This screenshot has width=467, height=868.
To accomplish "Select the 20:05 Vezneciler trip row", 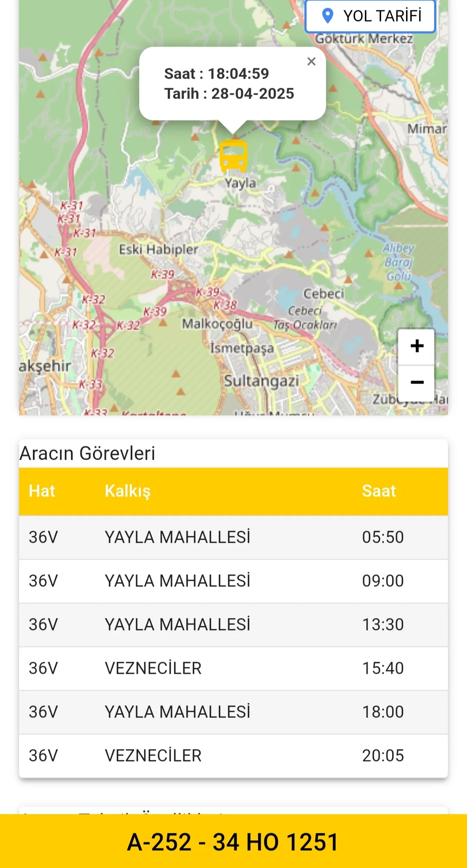I will point(233,756).
